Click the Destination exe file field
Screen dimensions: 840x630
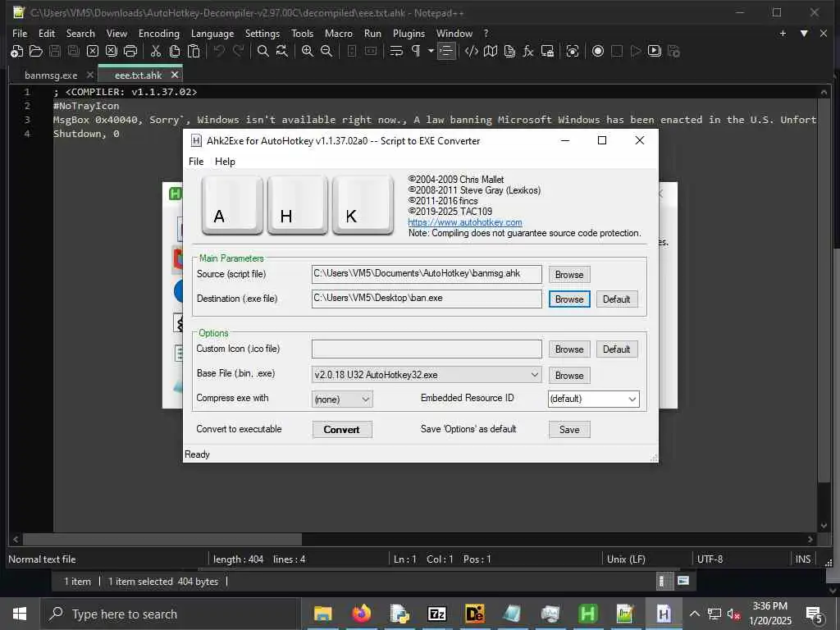427,299
